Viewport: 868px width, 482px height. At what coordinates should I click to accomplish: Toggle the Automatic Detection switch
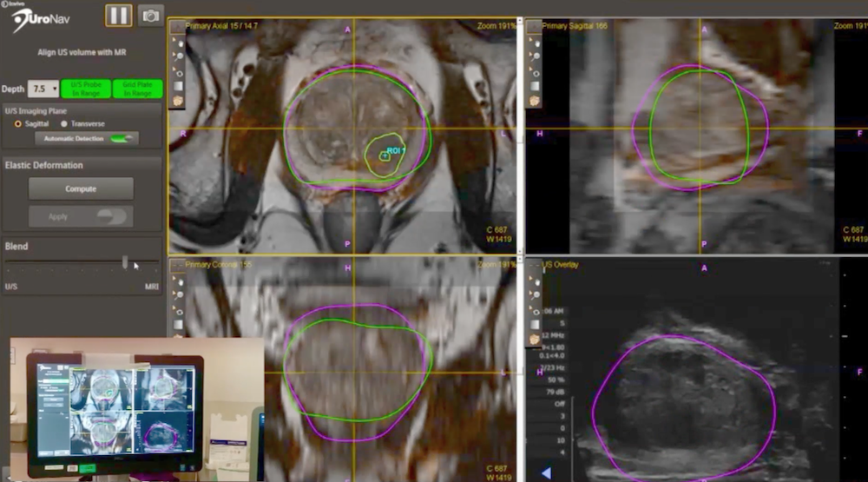pyautogui.click(x=122, y=138)
